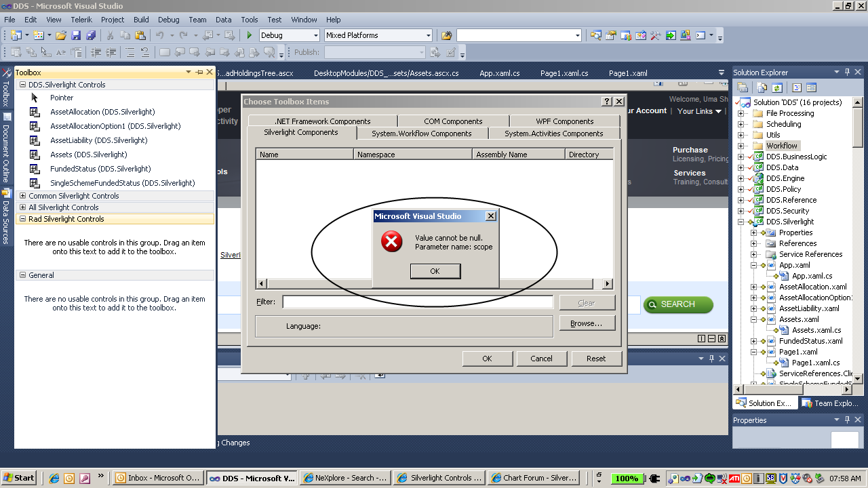Image resolution: width=868 pixels, height=488 pixels.
Task: Click the Increase Indent toolbar icon
Action: pyautogui.click(x=111, y=52)
